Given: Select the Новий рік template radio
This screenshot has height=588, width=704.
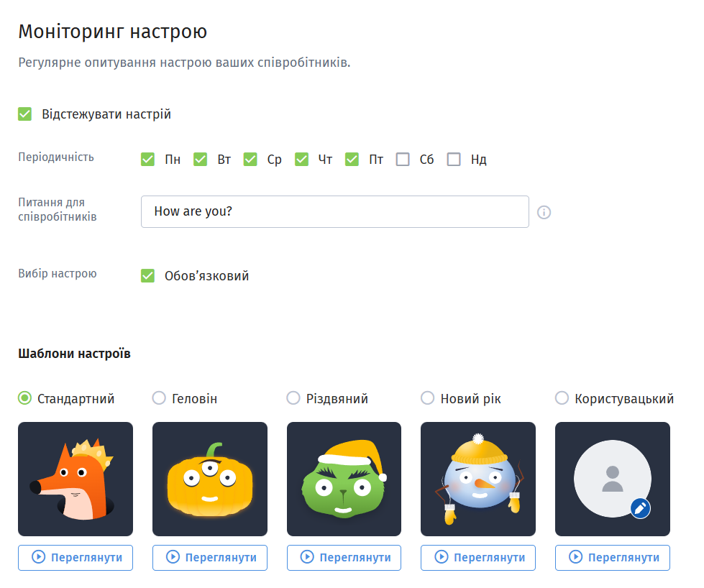Looking at the screenshot, I should tap(427, 398).
